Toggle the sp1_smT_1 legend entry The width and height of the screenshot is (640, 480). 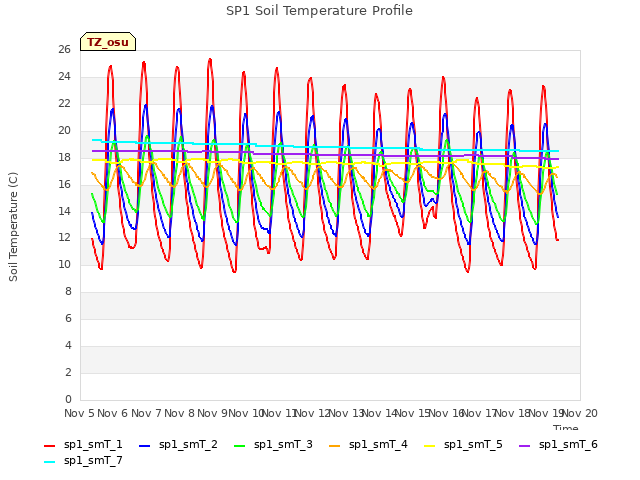[83, 444]
